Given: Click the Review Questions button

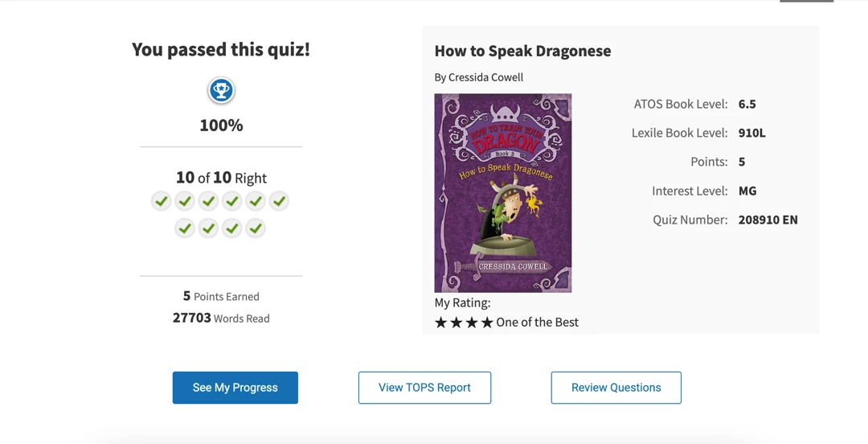Looking at the screenshot, I should 616,388.
